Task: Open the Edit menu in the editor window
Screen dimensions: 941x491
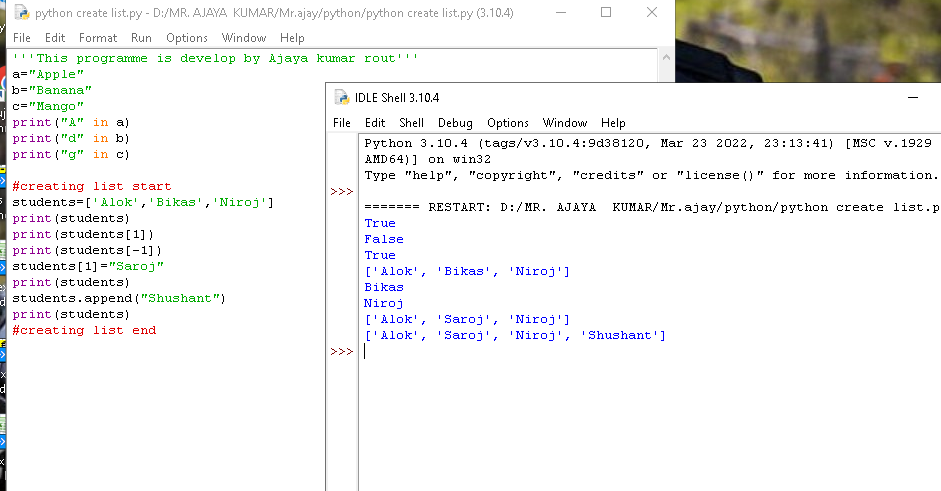Action: click(55, 38)
